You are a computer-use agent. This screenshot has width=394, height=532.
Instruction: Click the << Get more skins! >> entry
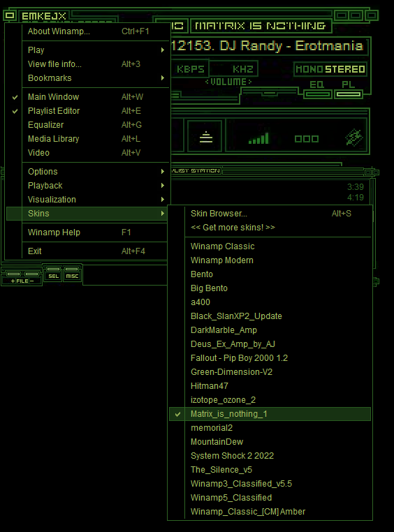(270, 228)
